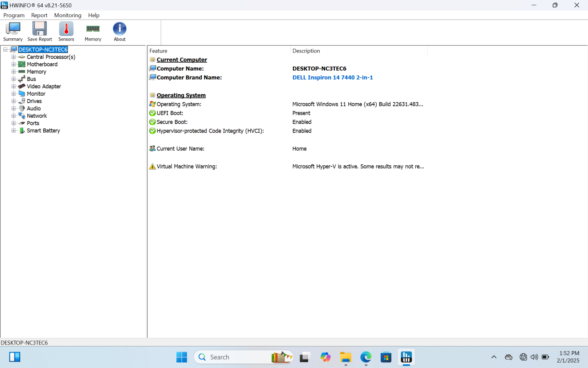Collapse the DESKTOP-NC3TEC6 root node
The image size is (588, 368).
click(6, 50)
